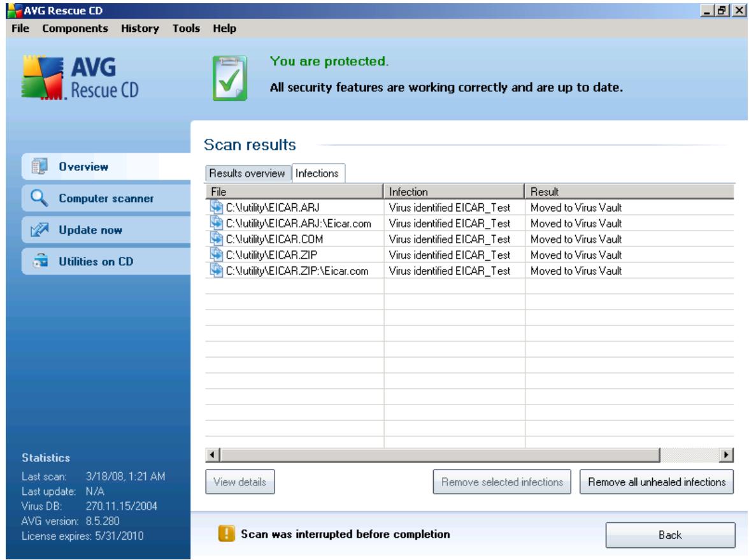Open Utilities on CD section
The image size is (749, 560).
[106, 261]
